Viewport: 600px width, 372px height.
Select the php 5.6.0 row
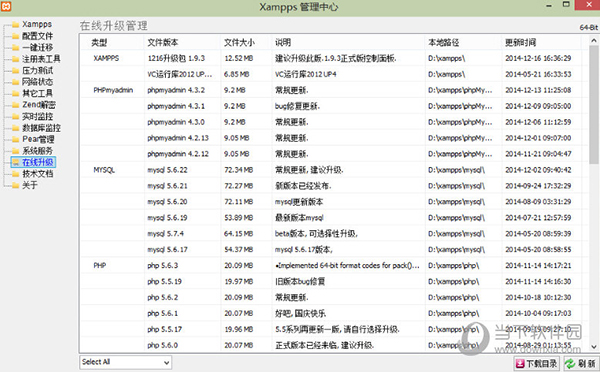[x=335, y=345]
